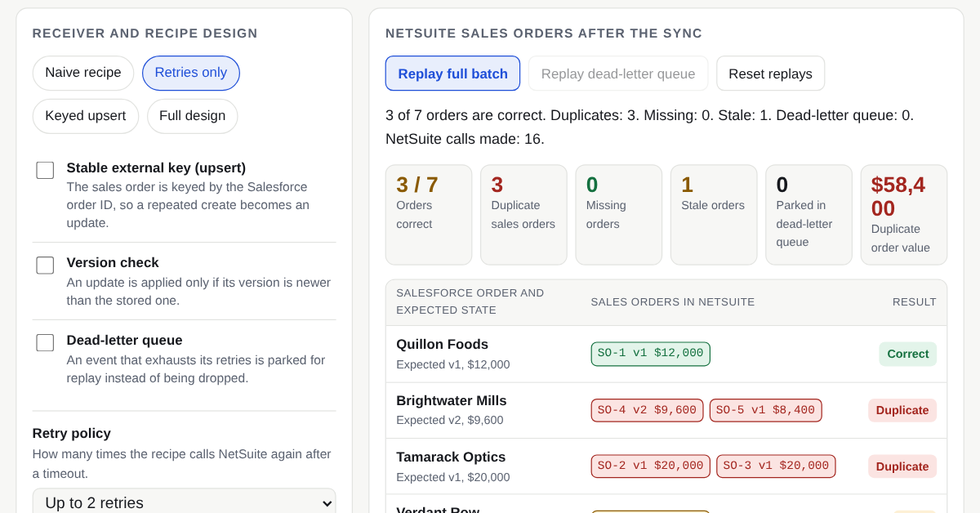This screenshot has width=980, height=513.
Task: Click the Brightwater Mills order name
Action: pos(452,401)
